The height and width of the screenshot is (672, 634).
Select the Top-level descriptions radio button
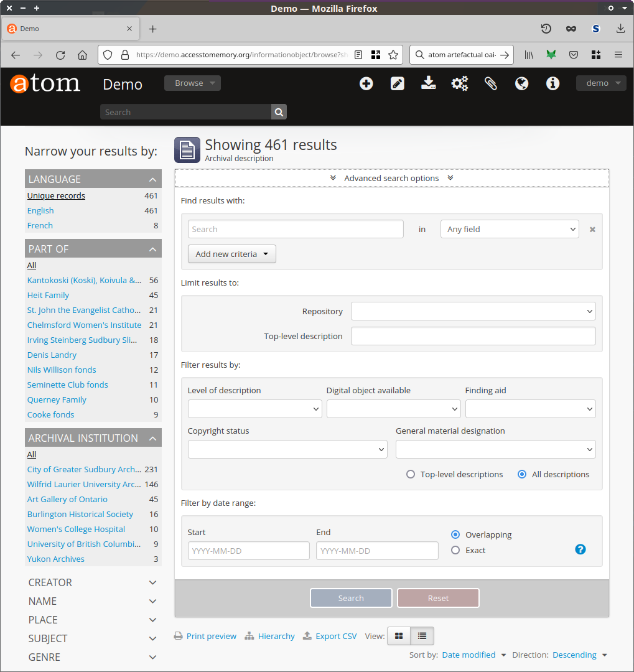click(x=411, y=474)
